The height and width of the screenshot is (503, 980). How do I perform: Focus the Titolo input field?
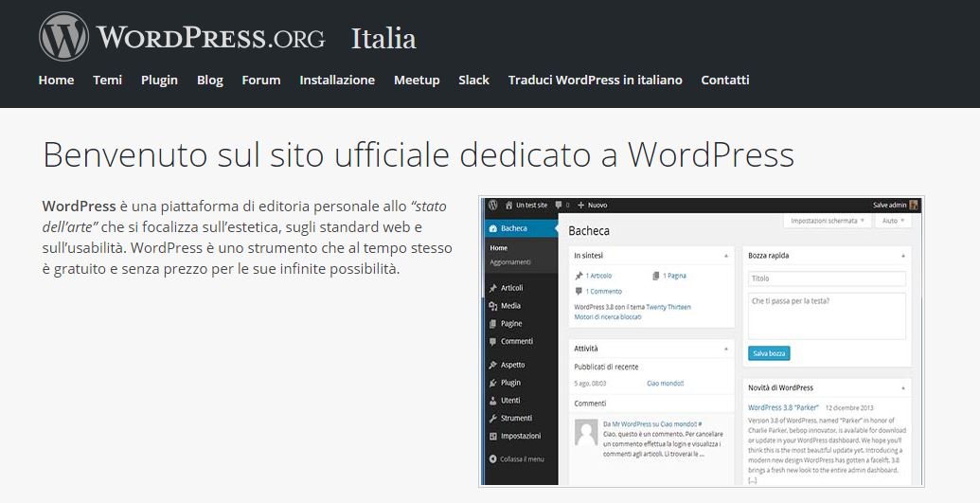tap(827, 278)
